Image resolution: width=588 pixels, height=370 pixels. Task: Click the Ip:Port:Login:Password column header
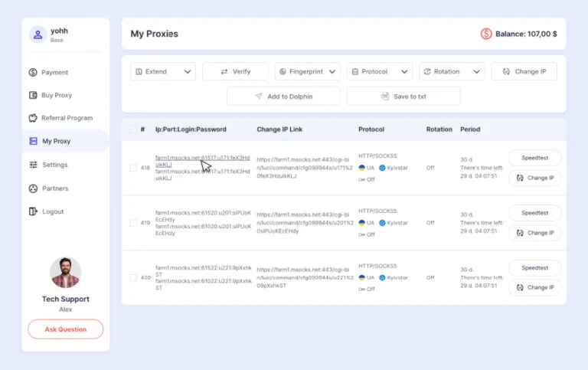coord(191,129)
